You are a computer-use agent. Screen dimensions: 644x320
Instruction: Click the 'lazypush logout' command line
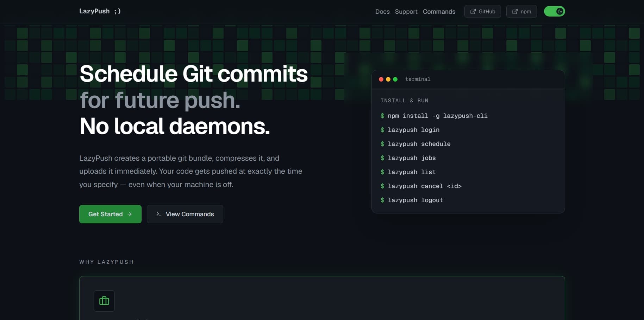pos(412,200)
